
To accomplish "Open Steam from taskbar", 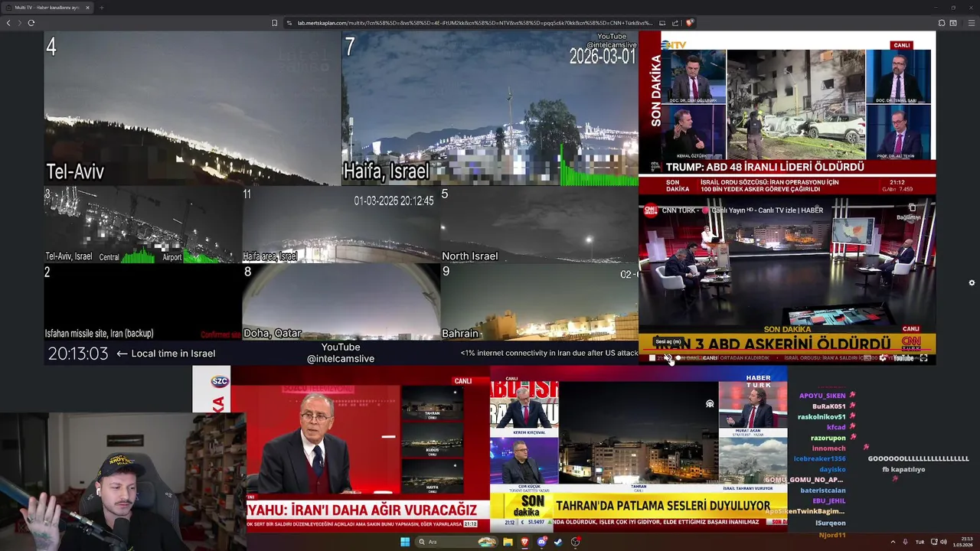I will [558, 542].
